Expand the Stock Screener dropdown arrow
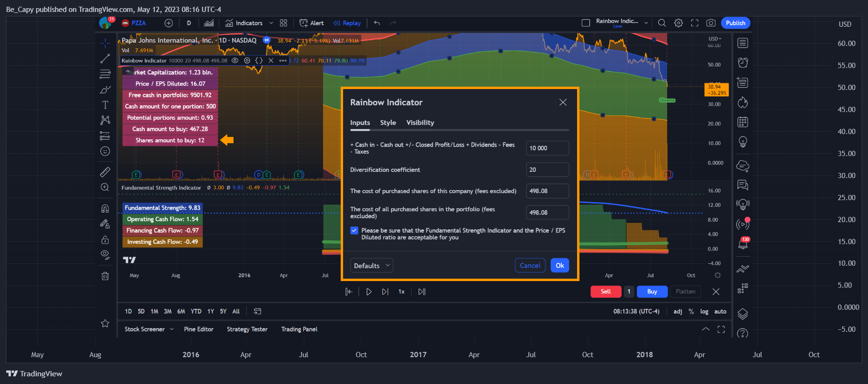 (x=172, y=329)
